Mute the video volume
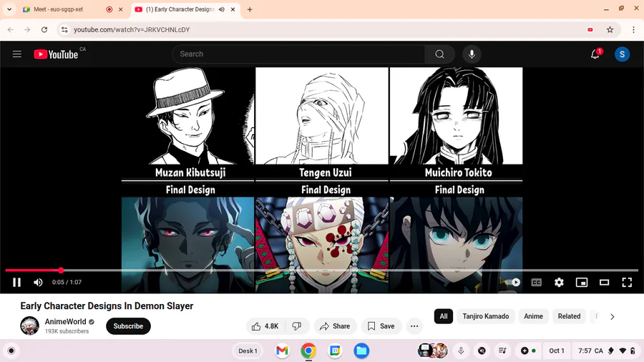The height and width of the screenshot is (362, 644). tap(38, 283)
